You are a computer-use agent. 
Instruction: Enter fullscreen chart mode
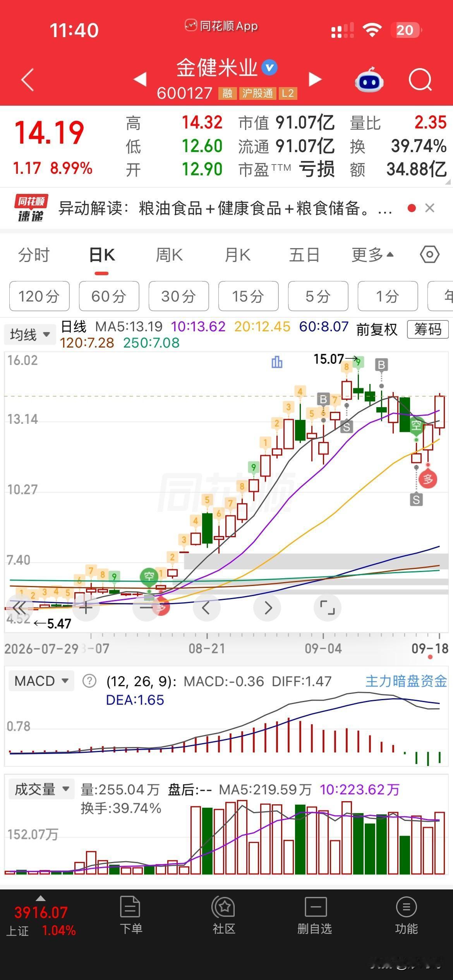click(x=328, y=608)
